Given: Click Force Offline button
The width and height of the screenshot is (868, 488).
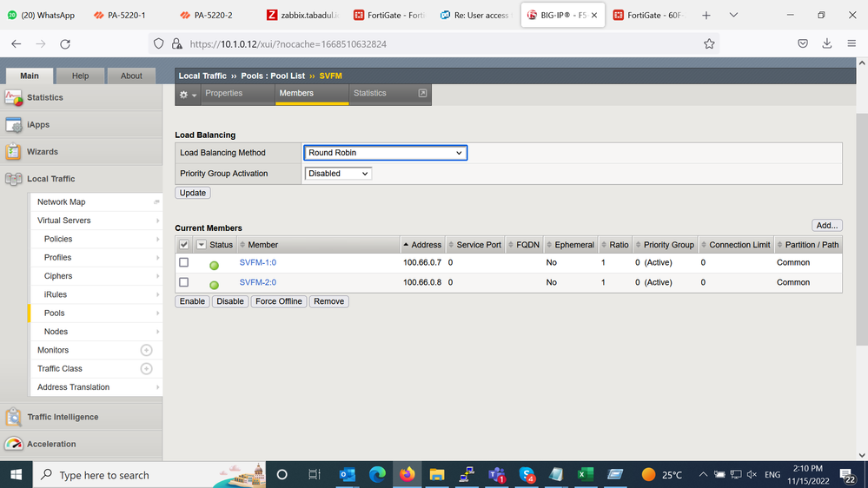Looking at the screenshot, I should pos(278,301).
